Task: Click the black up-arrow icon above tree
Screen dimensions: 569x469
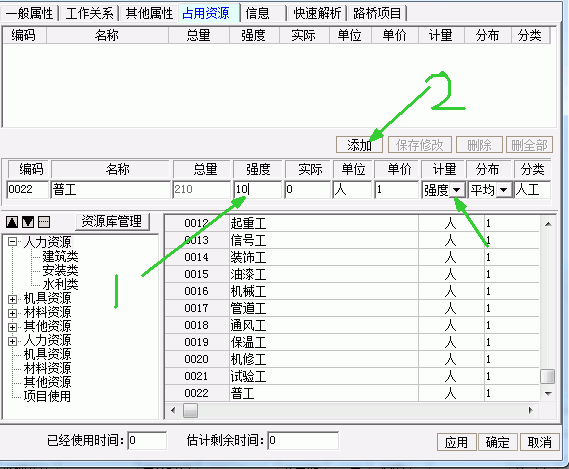Action: (x=12, y=222)
